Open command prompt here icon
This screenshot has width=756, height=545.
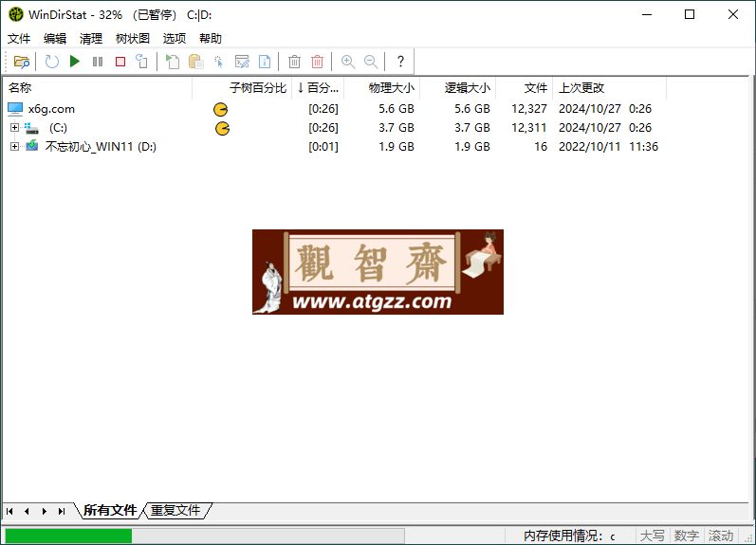pyautogui.click(x=242, y=62)
